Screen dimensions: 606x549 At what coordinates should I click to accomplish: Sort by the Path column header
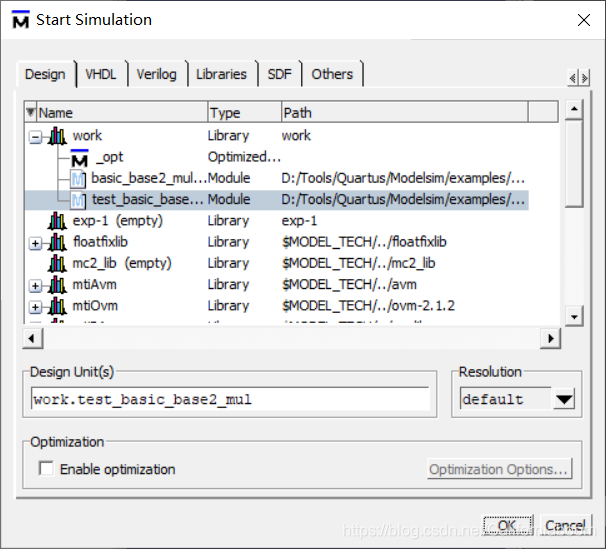[x=404, y=112]
